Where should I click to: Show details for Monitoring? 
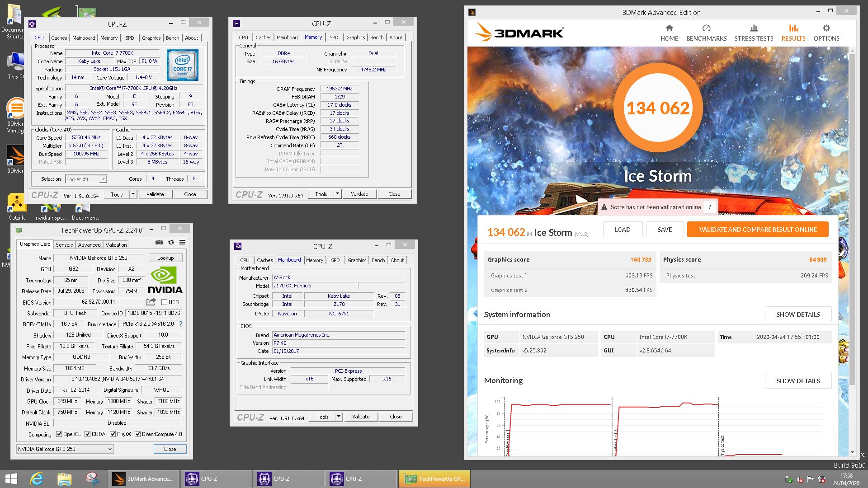tap(798, 380)
